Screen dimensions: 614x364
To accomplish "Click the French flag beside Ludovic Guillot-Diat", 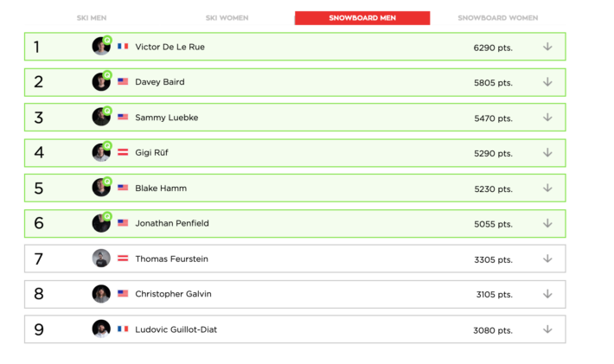I will tap(123, 329).
